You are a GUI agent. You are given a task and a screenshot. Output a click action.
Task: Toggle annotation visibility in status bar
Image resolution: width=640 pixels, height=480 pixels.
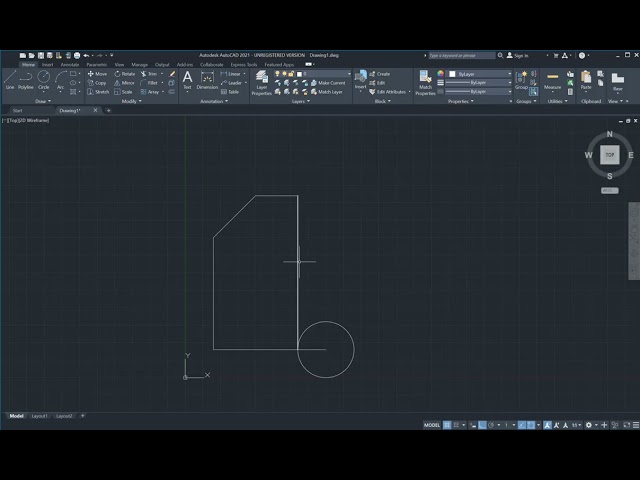coord(547,425)
